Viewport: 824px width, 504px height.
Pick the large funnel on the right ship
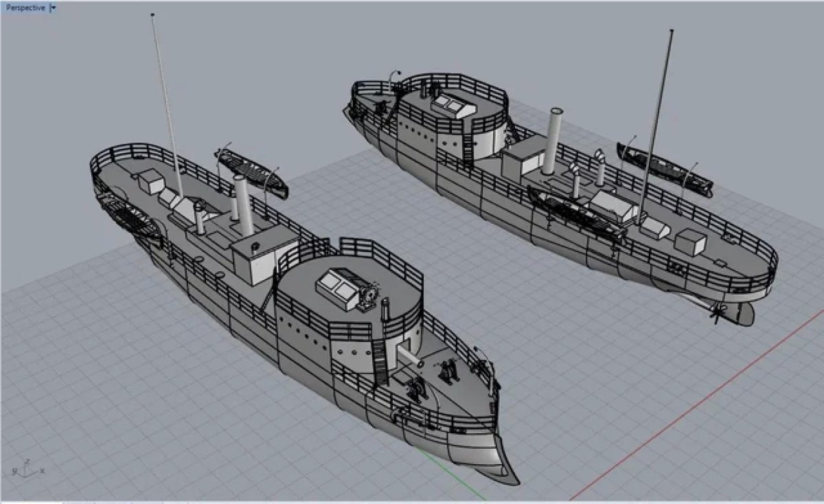pyautogui.click(x=553, y=141)
